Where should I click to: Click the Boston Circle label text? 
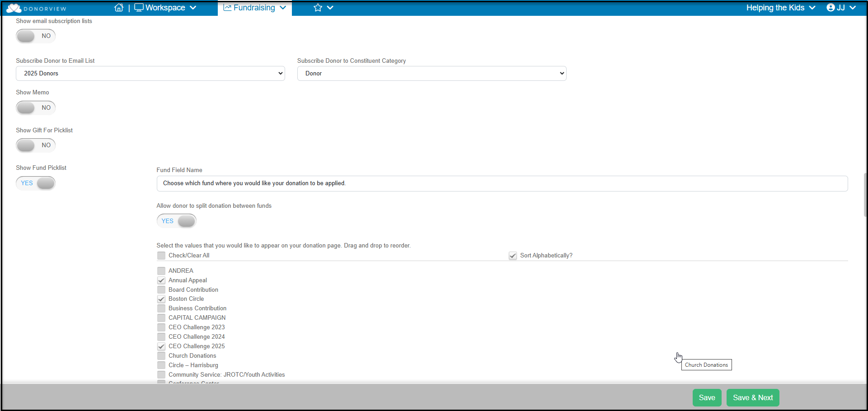pos(186,299)
